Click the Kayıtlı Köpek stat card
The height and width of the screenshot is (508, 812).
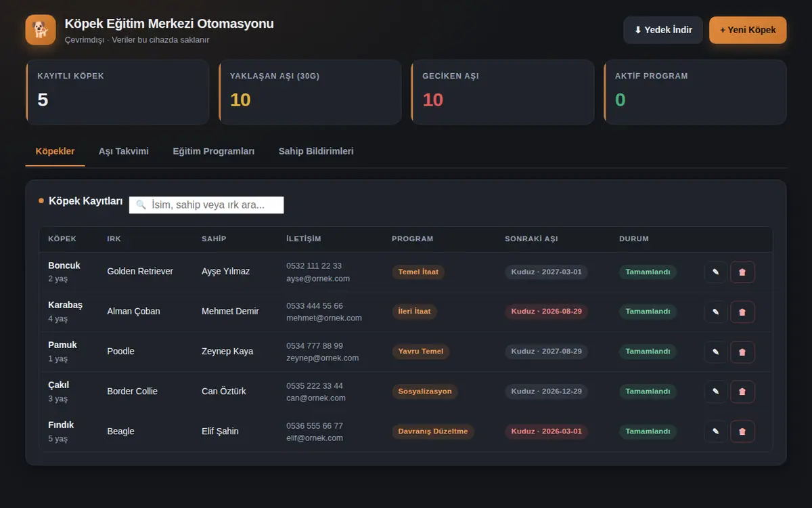(x=117, y=92)
